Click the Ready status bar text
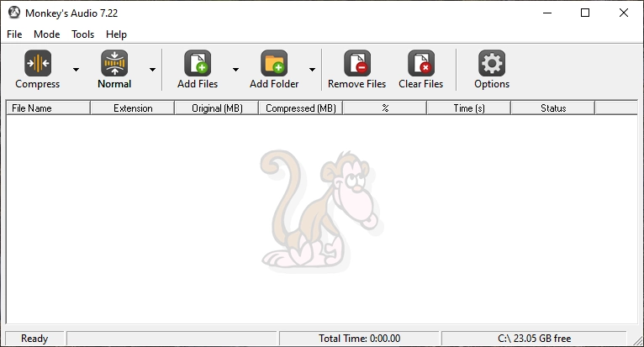 (34, 339)
